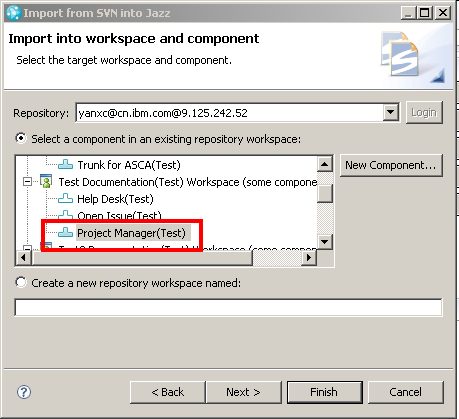
Task: Select Open Issue(Test) component
Action: click(119, 216)
